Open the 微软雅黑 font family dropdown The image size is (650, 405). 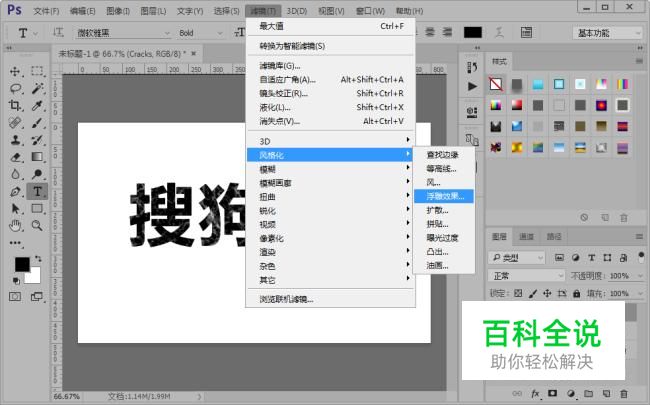pos(123,33)
